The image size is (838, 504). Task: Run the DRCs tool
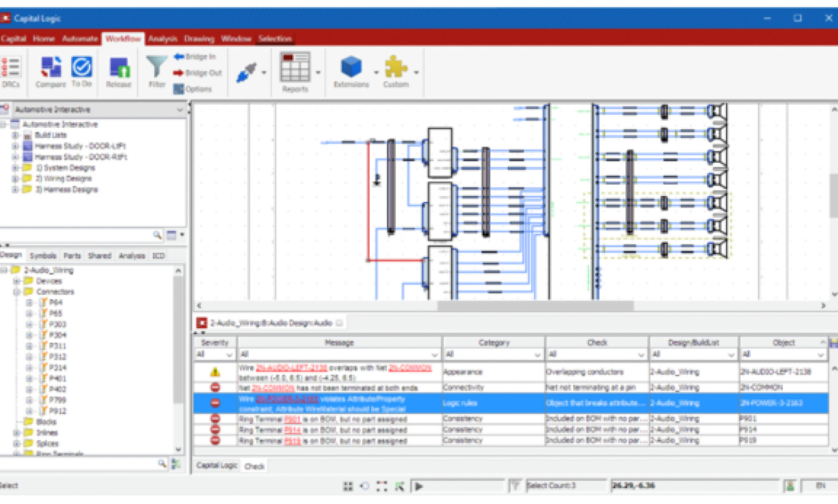point(11,69)
